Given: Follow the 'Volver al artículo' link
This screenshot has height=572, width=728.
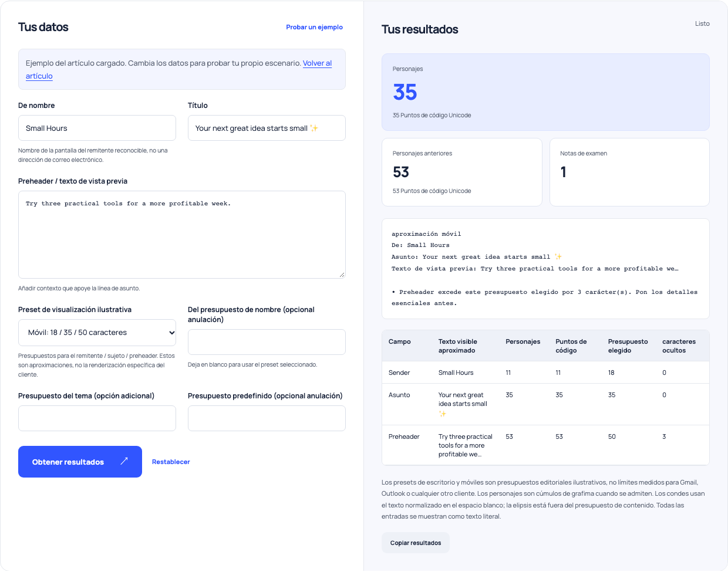Looking at the screenshot, I should [317, 63].
